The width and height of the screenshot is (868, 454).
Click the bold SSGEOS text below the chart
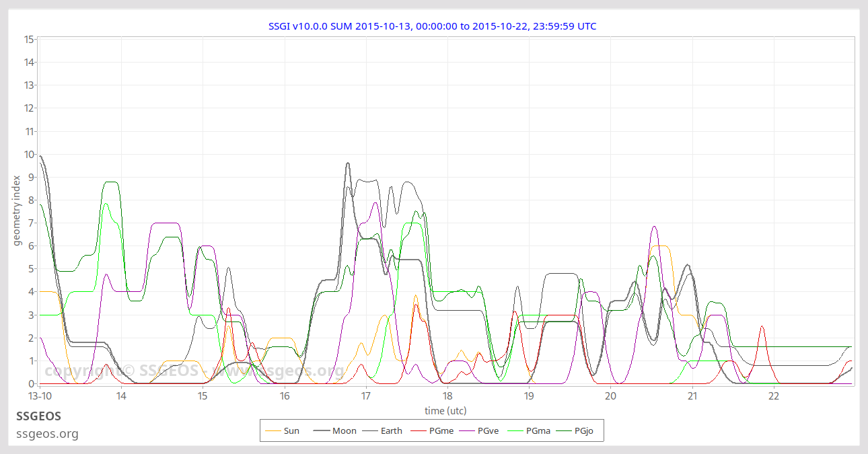[x=38, y=416]
